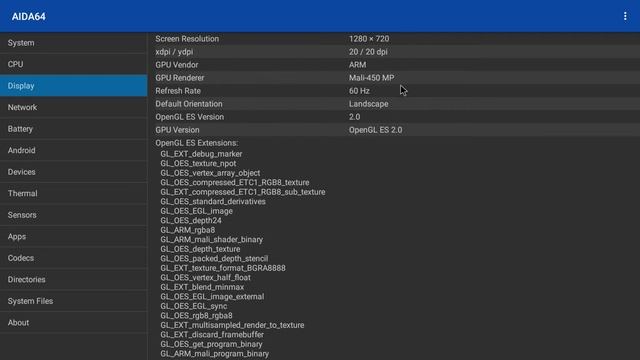Select GL_EXT_texture_format_BGRA8888 extension

point(223,268)
